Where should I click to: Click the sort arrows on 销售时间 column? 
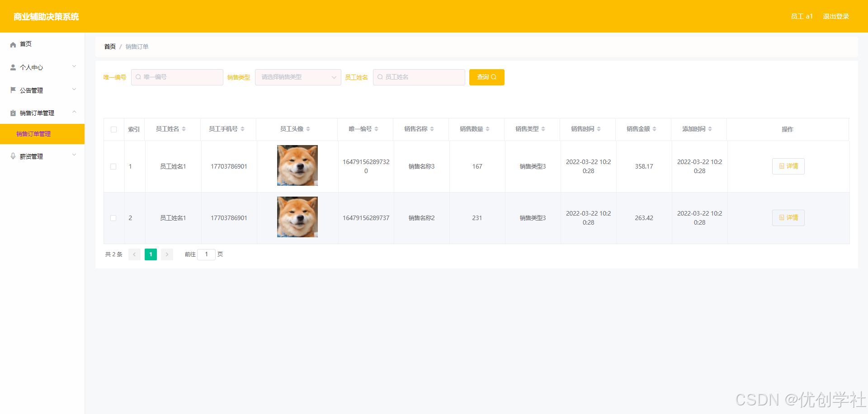coord(599,129)
